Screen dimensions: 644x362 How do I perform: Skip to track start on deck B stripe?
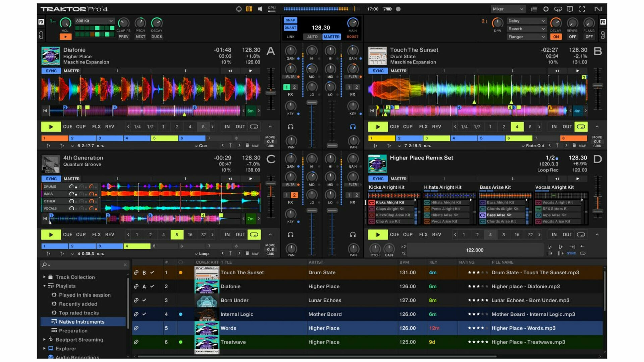tap(372, 111)
